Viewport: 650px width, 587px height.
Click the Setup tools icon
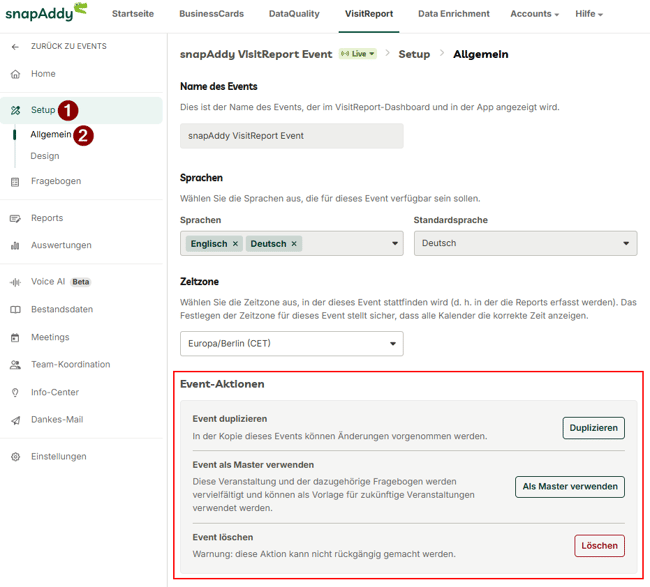15,110
